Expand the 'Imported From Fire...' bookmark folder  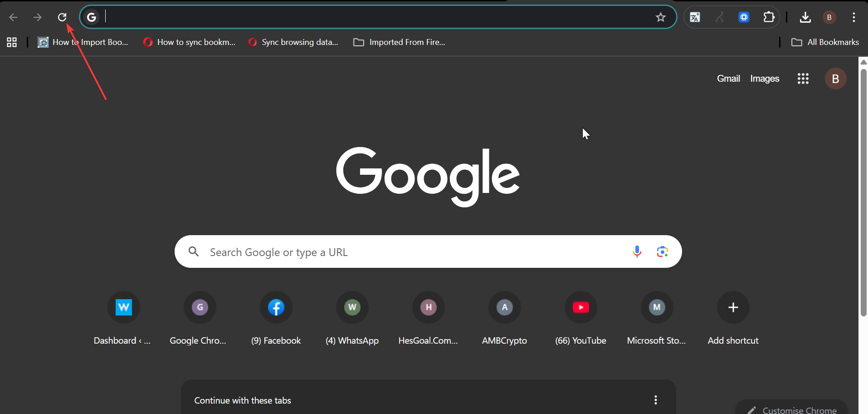click(400, 42)
